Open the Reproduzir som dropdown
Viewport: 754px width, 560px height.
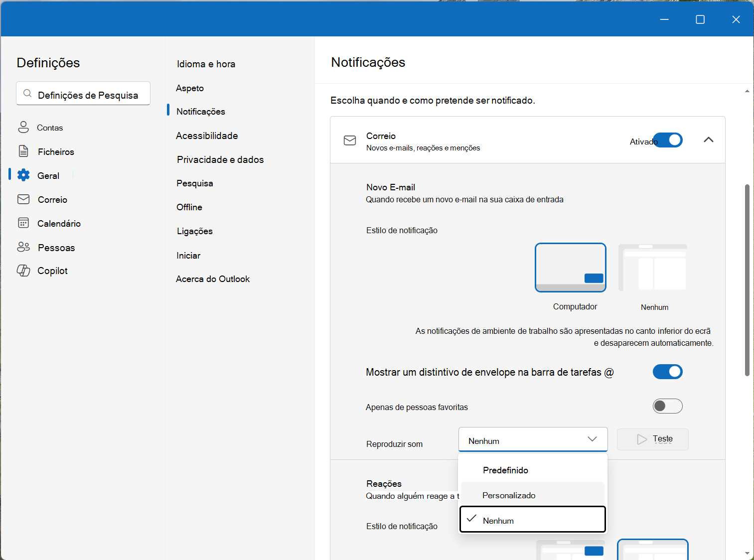[533, 439]
